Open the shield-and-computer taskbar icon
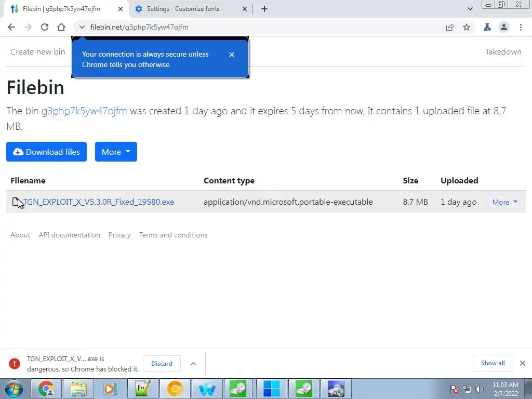 point(336,389)
